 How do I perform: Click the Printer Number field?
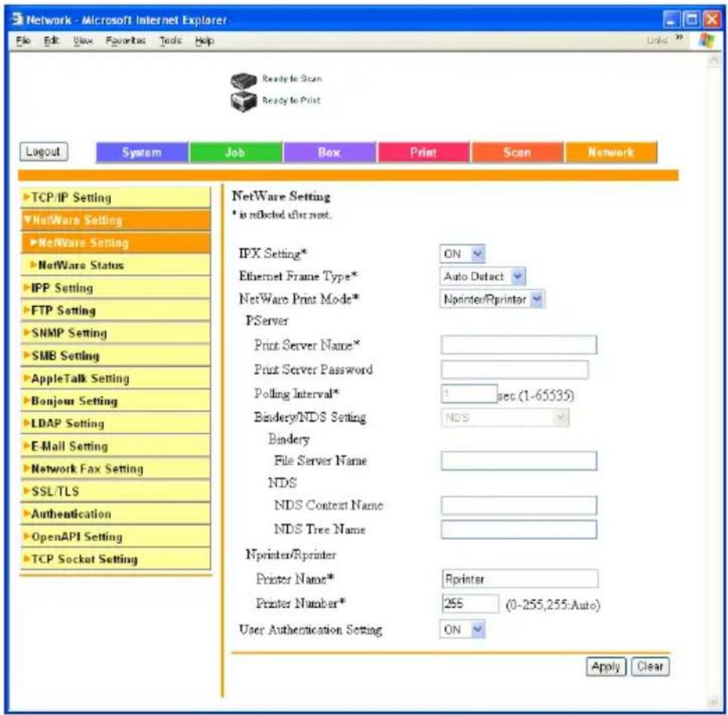click(470, 603)
